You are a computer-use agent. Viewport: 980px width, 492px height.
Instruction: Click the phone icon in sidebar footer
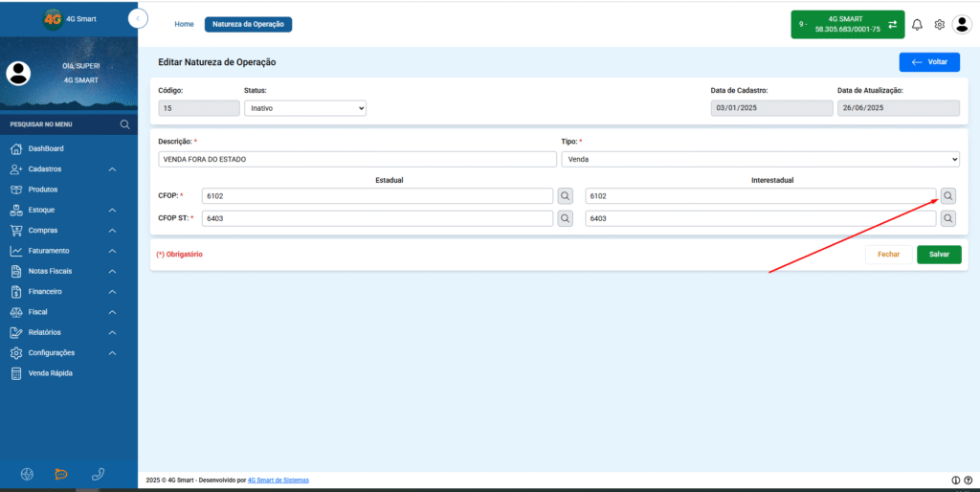click(98, 475)
